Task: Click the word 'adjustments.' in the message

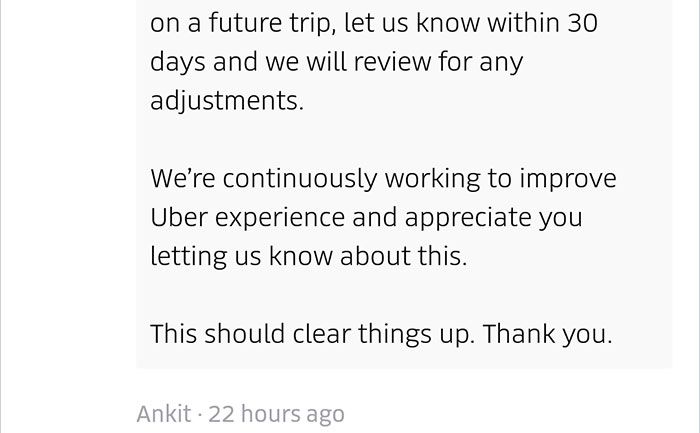Action: click(x=227, y=101)
